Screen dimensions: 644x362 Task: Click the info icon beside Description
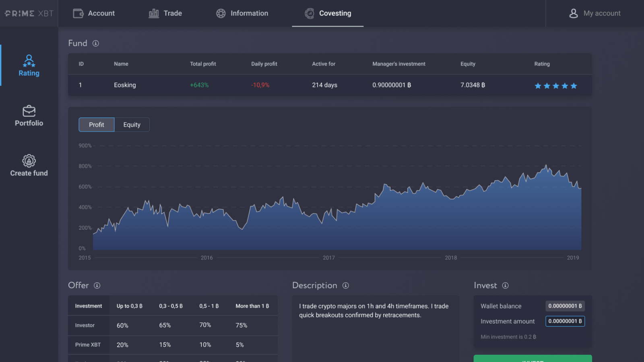point(346,286)
